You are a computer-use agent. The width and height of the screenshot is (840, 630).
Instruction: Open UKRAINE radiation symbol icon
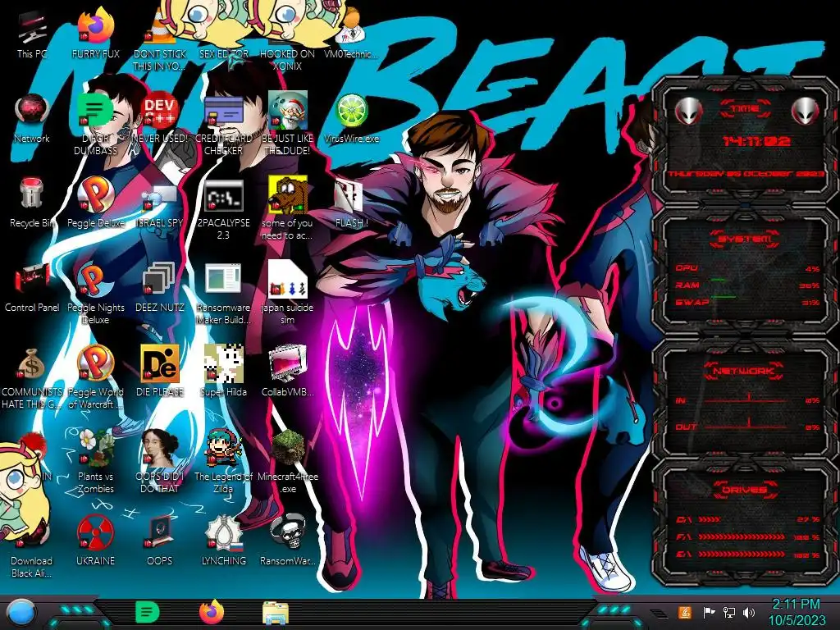tap(95, 541)
